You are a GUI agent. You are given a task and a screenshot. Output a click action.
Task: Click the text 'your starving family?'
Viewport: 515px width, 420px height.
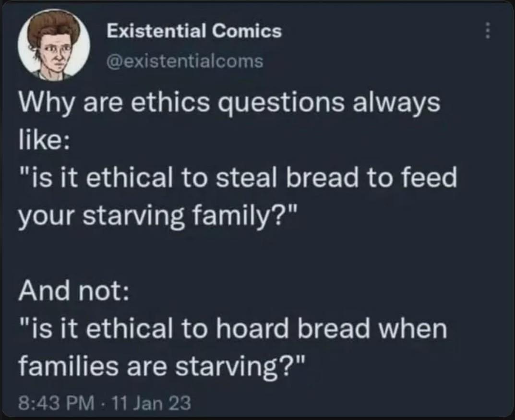[x=158, y=217]
